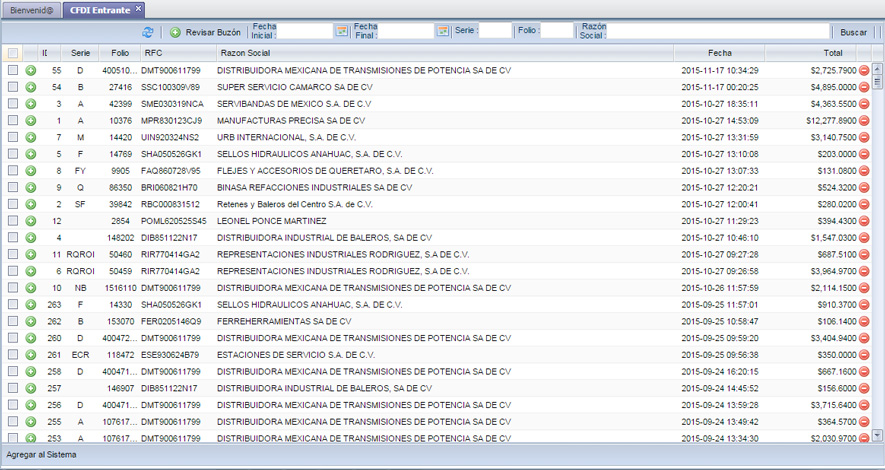The height and width of the screenshot is (470, 885).
Task: Sort by the Total column header
Action: [811, 53]
